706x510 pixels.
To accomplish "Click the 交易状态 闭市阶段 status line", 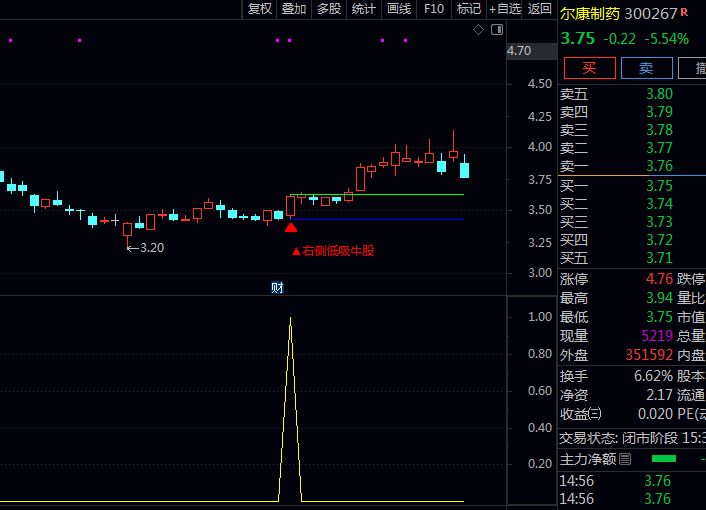I will coord(632,438).
